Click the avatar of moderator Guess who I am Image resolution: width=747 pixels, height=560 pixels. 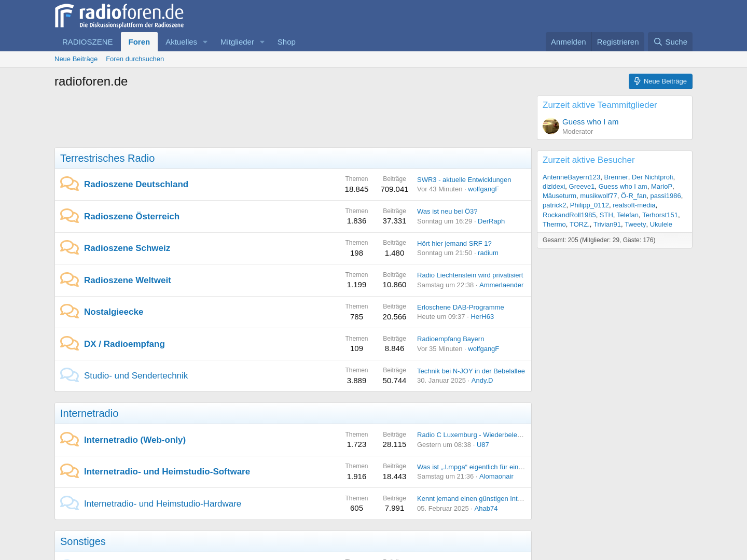[x=551, y=126]
